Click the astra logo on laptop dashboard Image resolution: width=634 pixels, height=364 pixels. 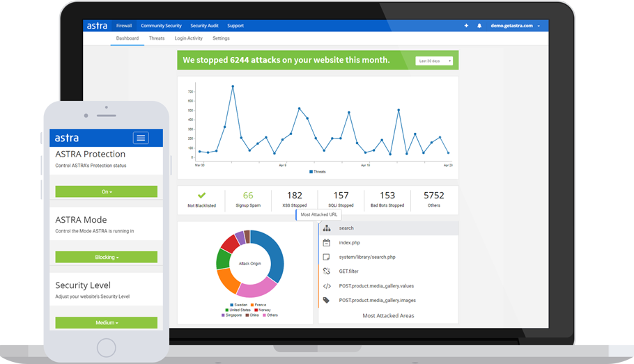97,26
